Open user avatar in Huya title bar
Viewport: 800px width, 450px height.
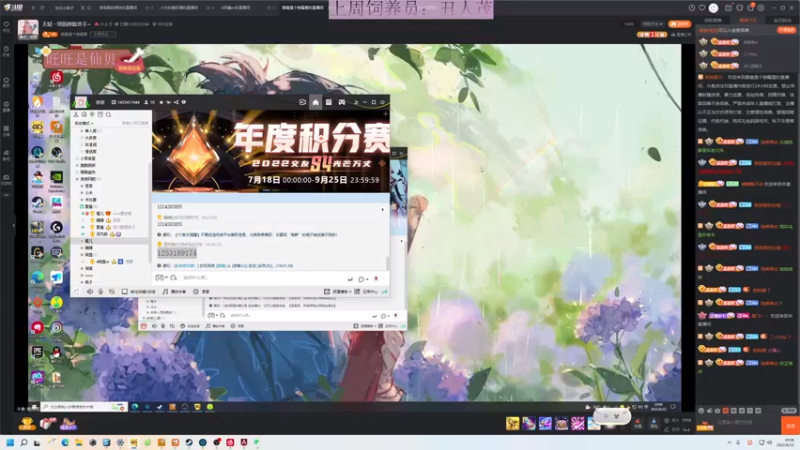click(714, 8)
